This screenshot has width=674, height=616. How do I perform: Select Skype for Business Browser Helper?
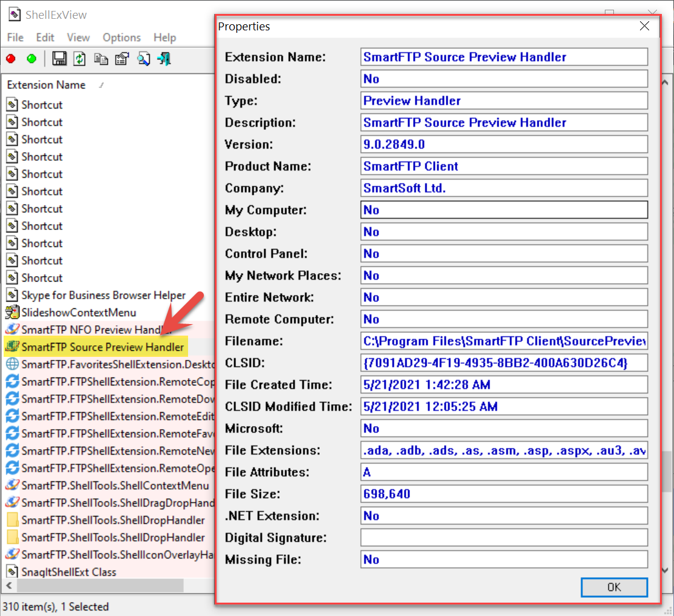pyautogui.click(x=103, y=295)
